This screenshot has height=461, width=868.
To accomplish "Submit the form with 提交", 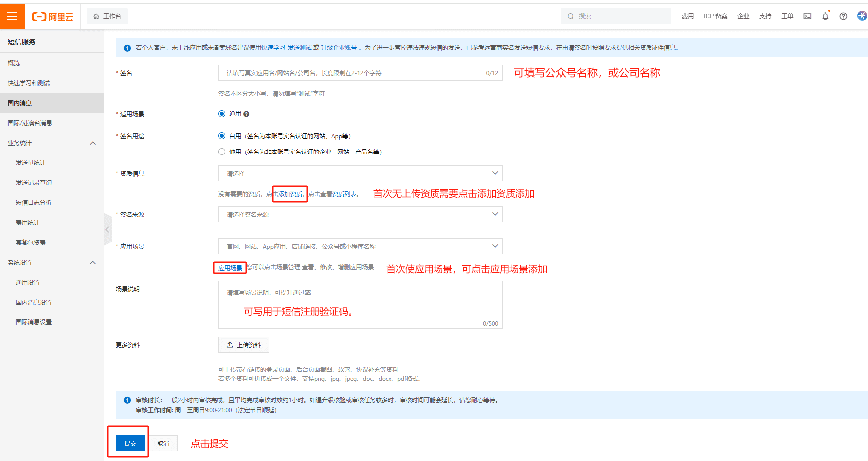I will tap(130, 443).
